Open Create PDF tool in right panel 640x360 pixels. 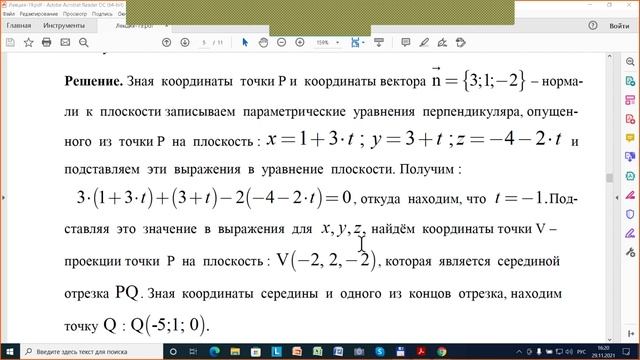coord(630,119)
